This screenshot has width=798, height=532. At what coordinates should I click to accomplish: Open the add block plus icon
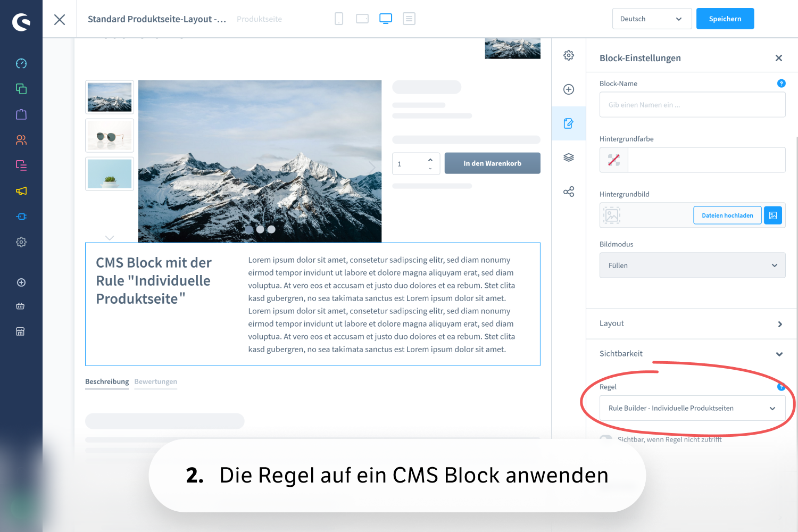click(569, 89)
